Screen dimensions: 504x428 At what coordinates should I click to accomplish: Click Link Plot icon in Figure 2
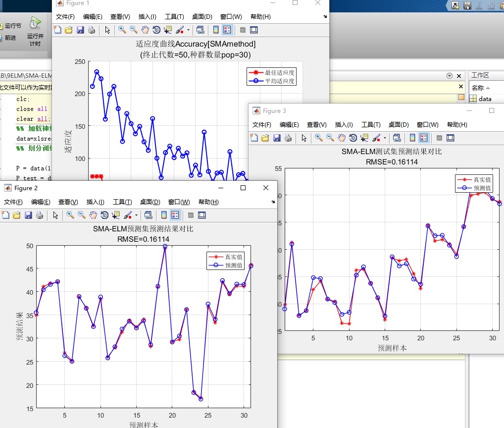tap(148, 215)
